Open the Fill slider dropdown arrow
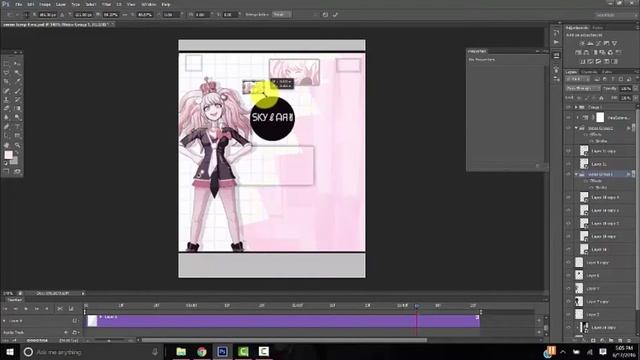 point(635,98)
